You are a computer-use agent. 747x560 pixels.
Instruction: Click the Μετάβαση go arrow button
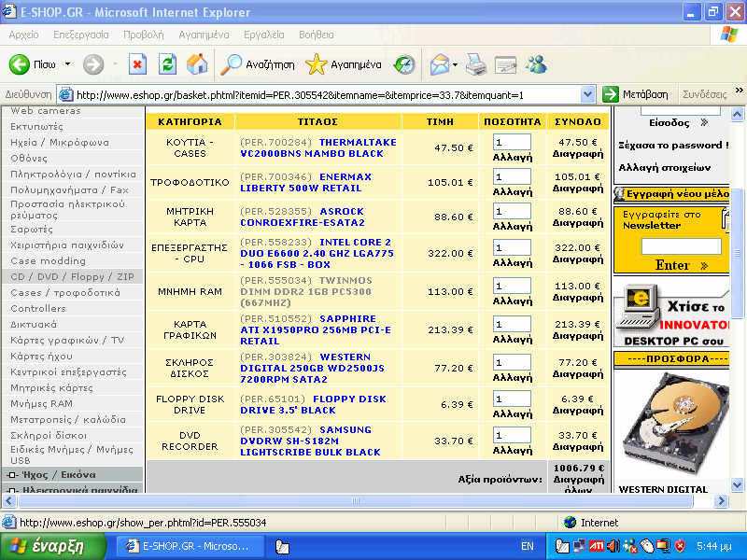pyautogui.click(x=635, y=95)
